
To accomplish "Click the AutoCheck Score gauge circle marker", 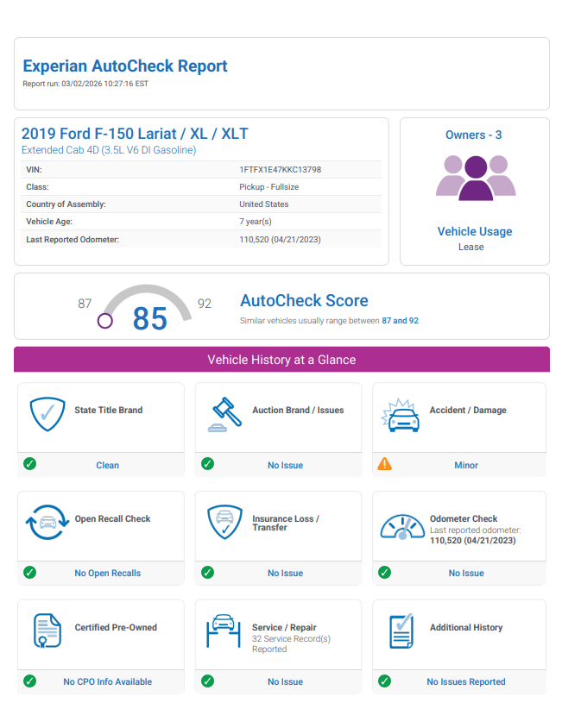I will (105, 321).
